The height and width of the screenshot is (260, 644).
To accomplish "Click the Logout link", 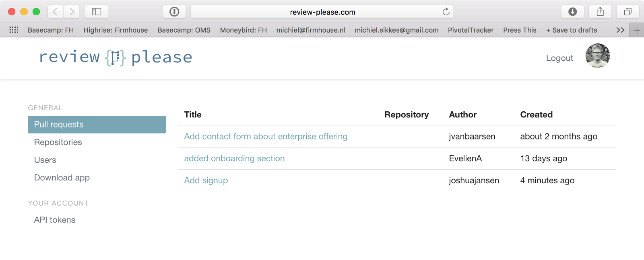I will [559, 58].
